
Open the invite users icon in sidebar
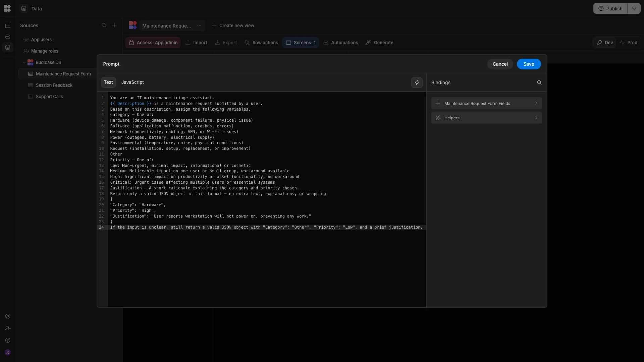click(8, 328)
